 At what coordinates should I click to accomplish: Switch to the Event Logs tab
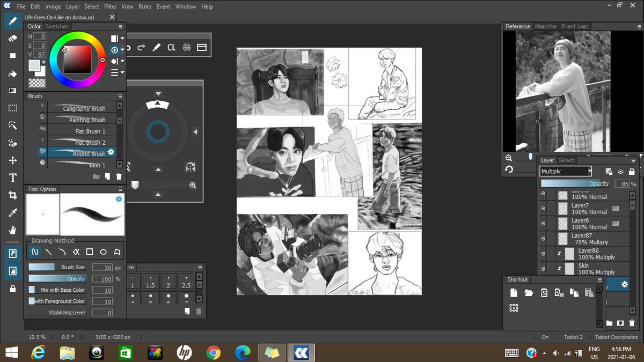pyautogui.click(x=575, y=26)
